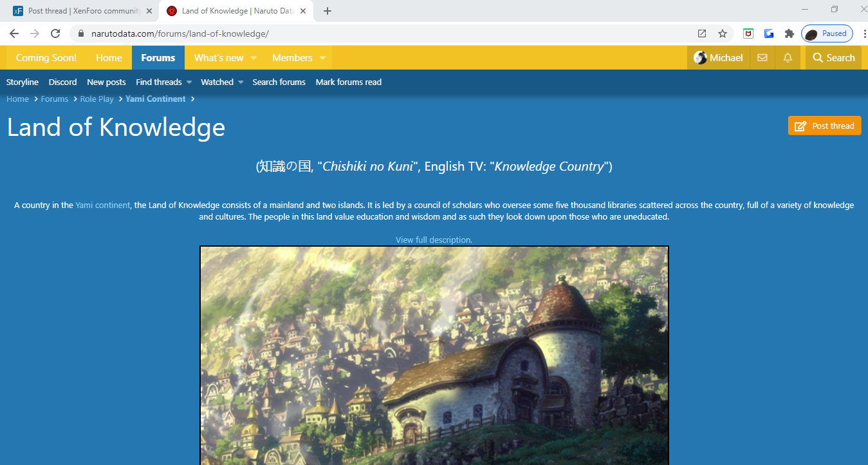Open the Coming Soon! nav item
Viewport: 868px width, 465px height.
tap(46, 58)
